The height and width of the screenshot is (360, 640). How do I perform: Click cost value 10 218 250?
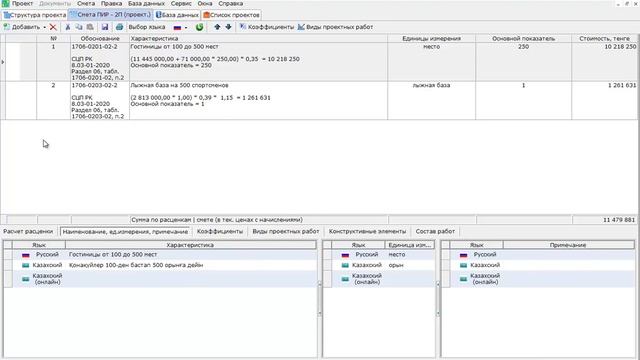click(x=620, y=47)
